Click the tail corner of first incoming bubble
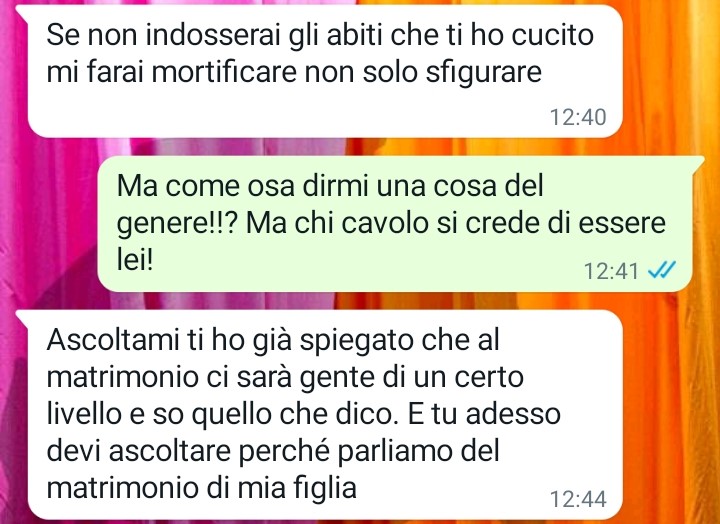Screen dimensions: 720x524 pos(23,10)
